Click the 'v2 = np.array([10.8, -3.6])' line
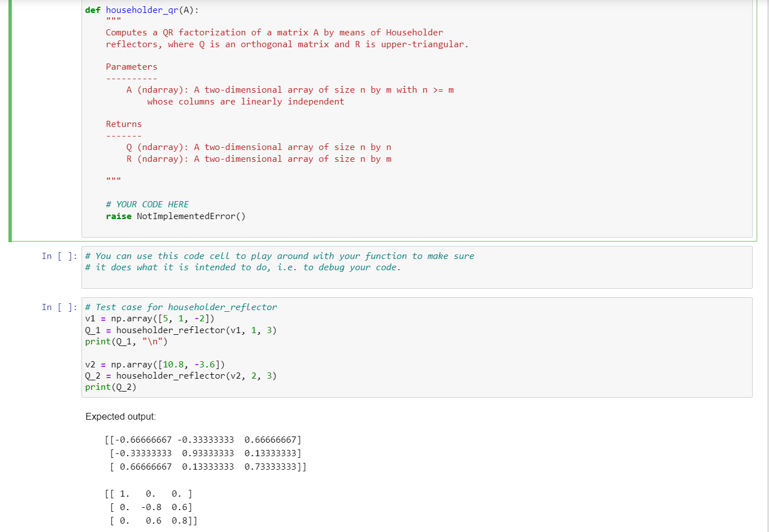The height and width of the screenshot is (532, 769). point(155,365)
